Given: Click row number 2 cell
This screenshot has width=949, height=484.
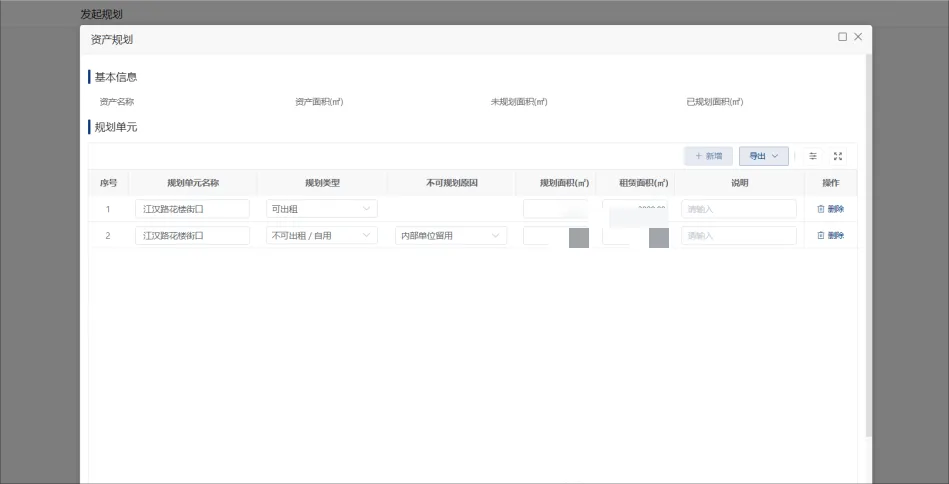Looking at the screenshot, I should pyautogui.click(x=108, y=236).
